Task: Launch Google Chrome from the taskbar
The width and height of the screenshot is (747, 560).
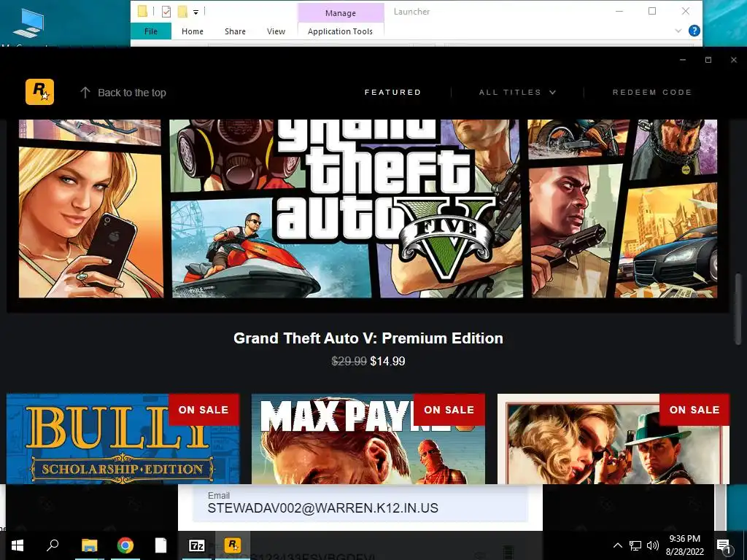Action: (x=125, y=545)
